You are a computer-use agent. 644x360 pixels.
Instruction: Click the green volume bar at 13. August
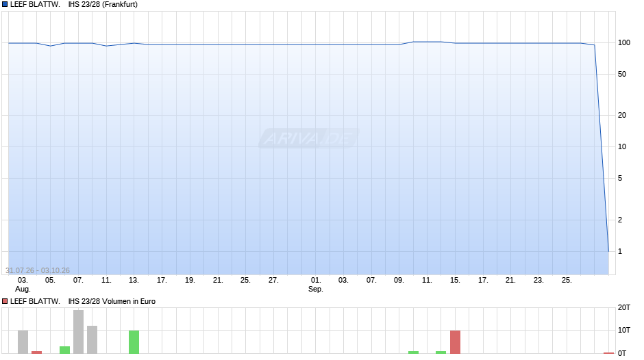pos(134,342)
